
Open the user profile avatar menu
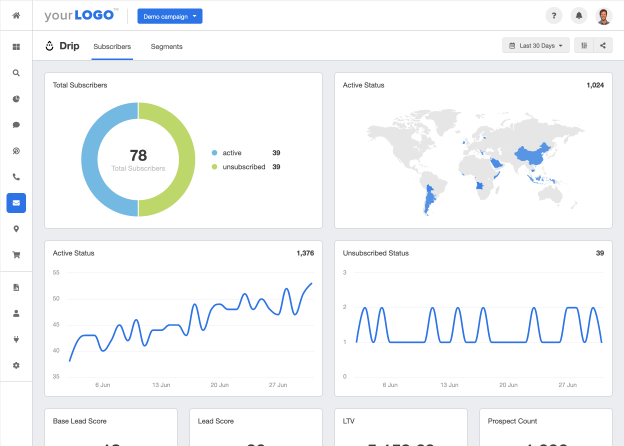(604, 16)
